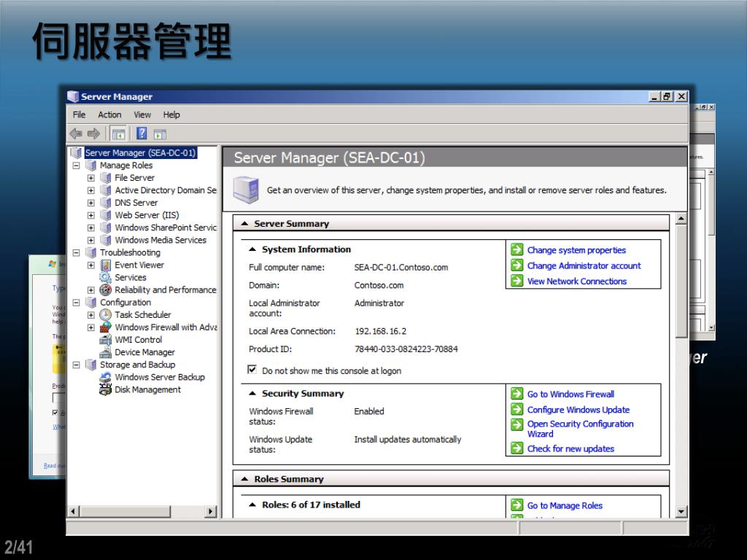
Task: Click the Device Manager icon
Action: 105,352
